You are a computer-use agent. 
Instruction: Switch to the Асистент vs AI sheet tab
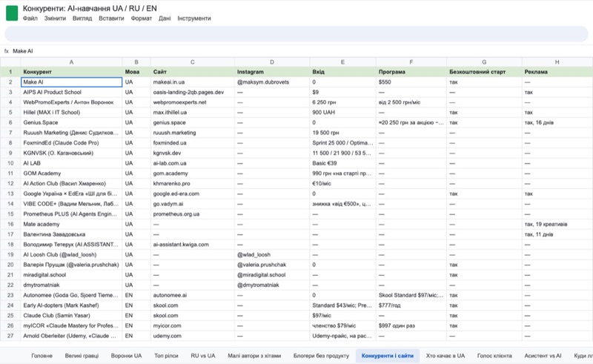coord(543,356)
